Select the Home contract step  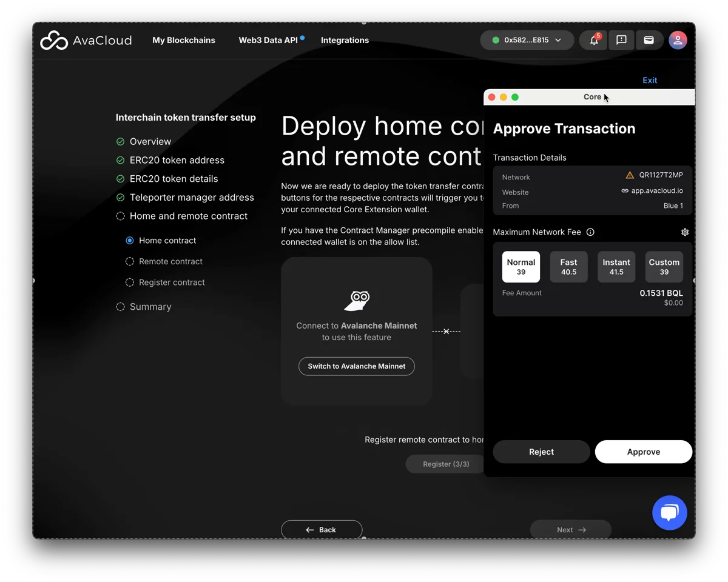coord(161,241)
